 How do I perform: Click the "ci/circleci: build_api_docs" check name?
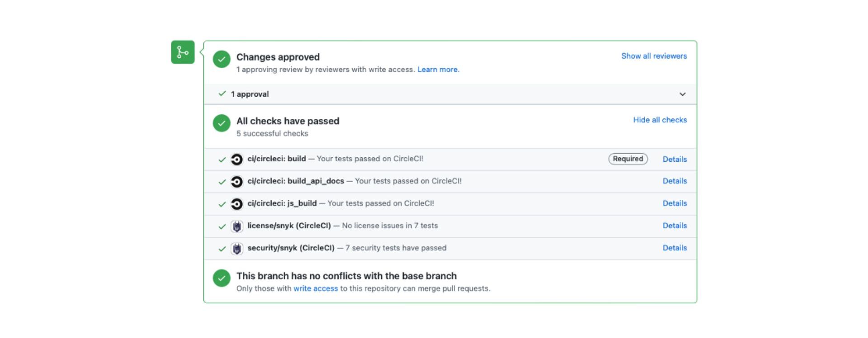click(x=296, y=181)
